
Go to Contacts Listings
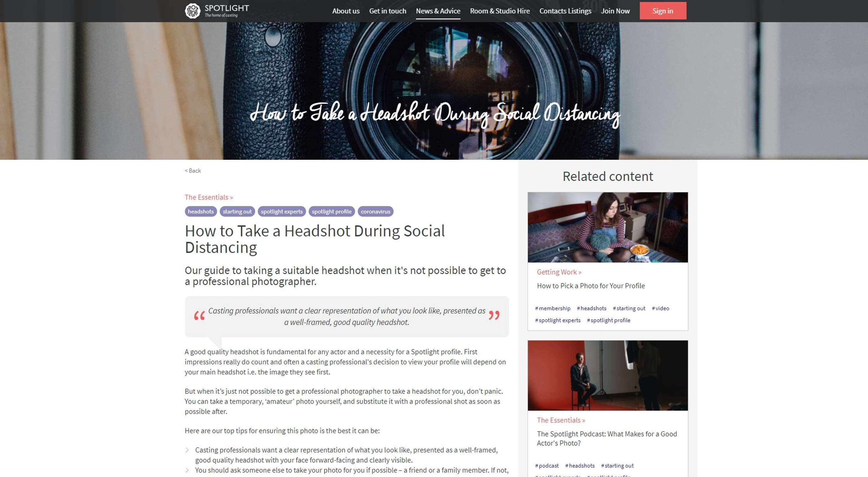click(565, 11)
